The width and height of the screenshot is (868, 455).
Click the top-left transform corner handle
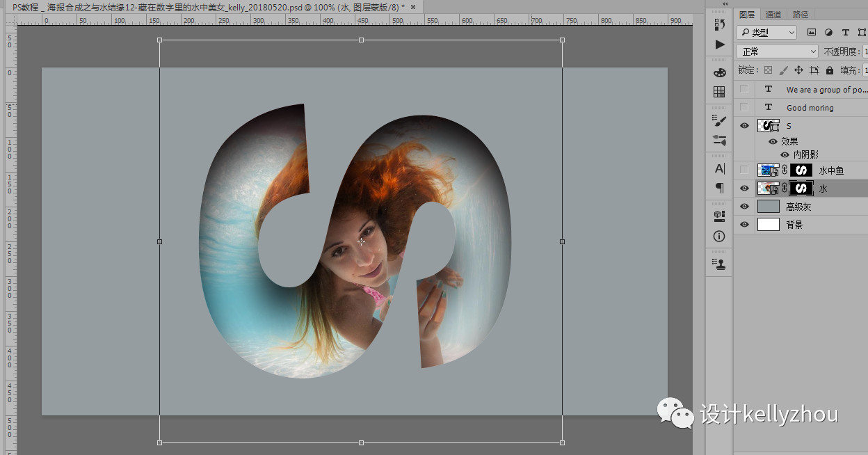[x=159, y=40]
